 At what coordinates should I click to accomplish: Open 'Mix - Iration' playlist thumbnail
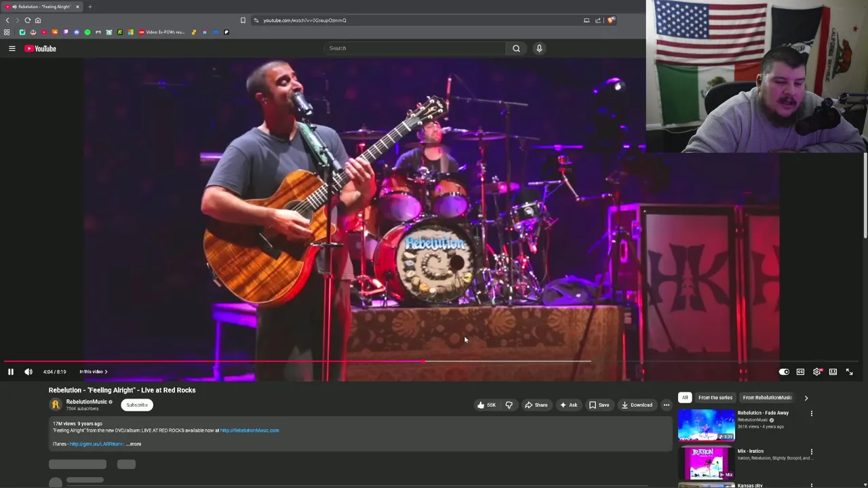click(706, 463)
